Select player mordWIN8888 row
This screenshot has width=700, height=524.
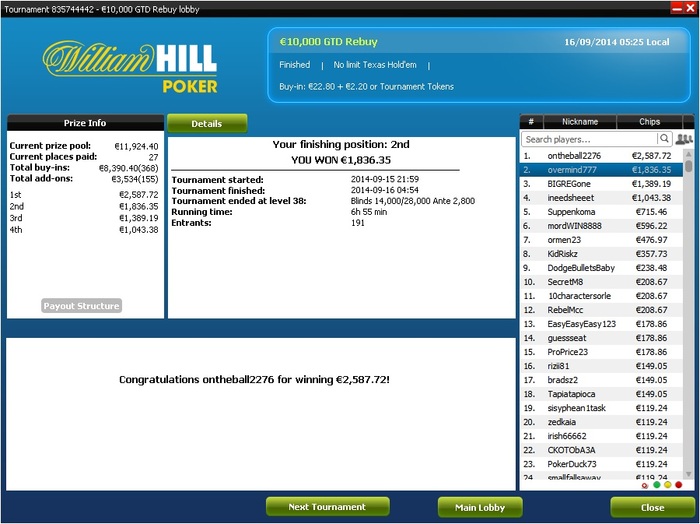coord(601,226)
